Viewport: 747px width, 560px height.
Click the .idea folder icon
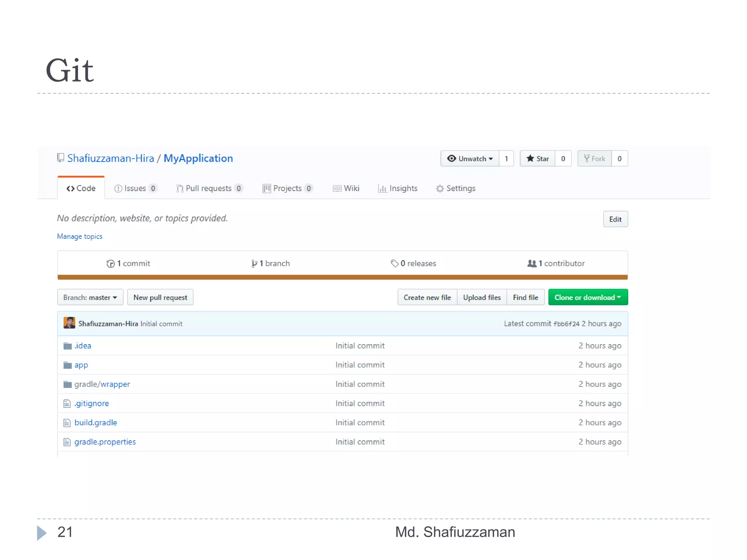(67, 346)
